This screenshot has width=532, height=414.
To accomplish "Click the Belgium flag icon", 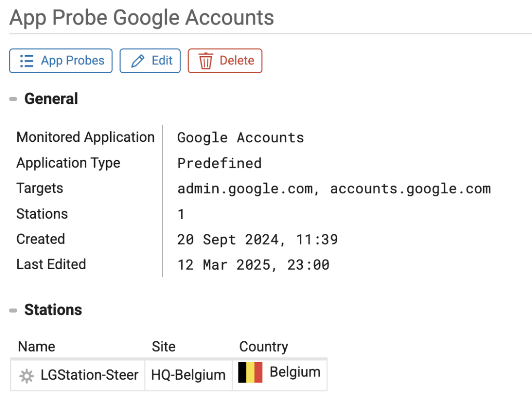I will (x=250, y=373).
